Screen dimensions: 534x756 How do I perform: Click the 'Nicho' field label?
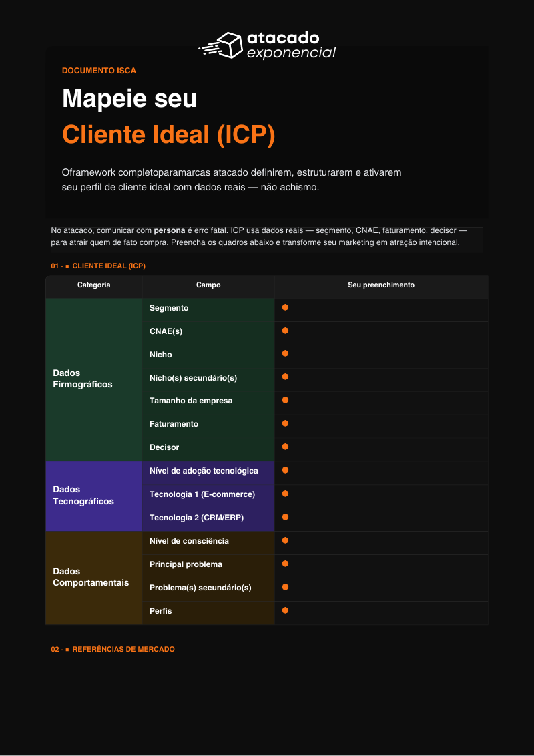(x=160, y=355)
